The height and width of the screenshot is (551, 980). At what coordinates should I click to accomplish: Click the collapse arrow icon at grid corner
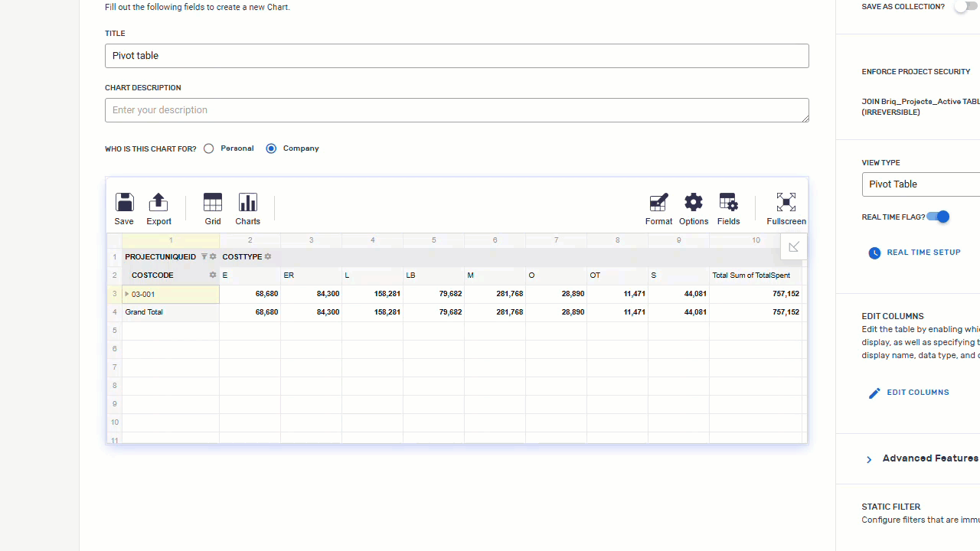point(794,246)
